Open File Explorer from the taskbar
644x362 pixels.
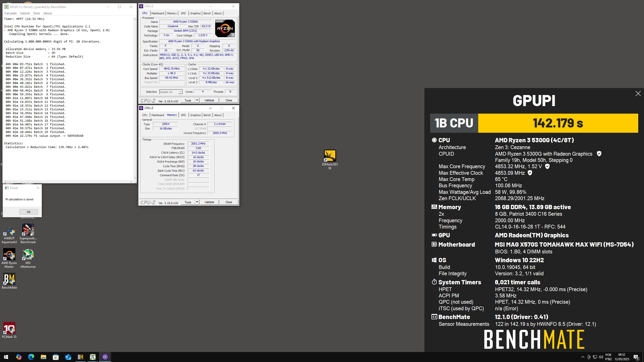pyautogui.click(x=43, y=357)
